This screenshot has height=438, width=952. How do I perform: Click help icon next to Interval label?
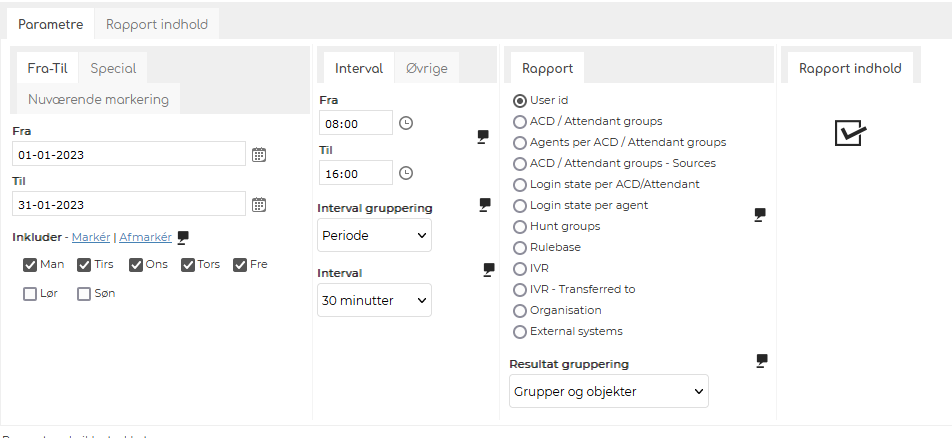point(489,270)
